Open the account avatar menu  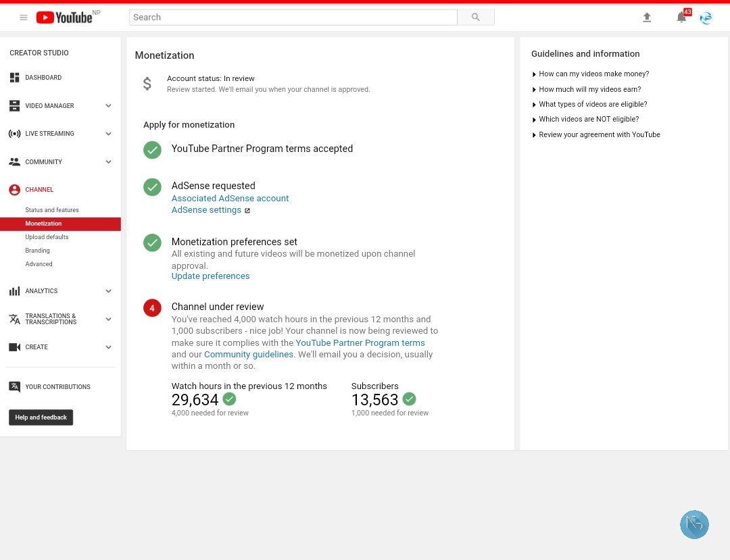[x=706, y=18]
